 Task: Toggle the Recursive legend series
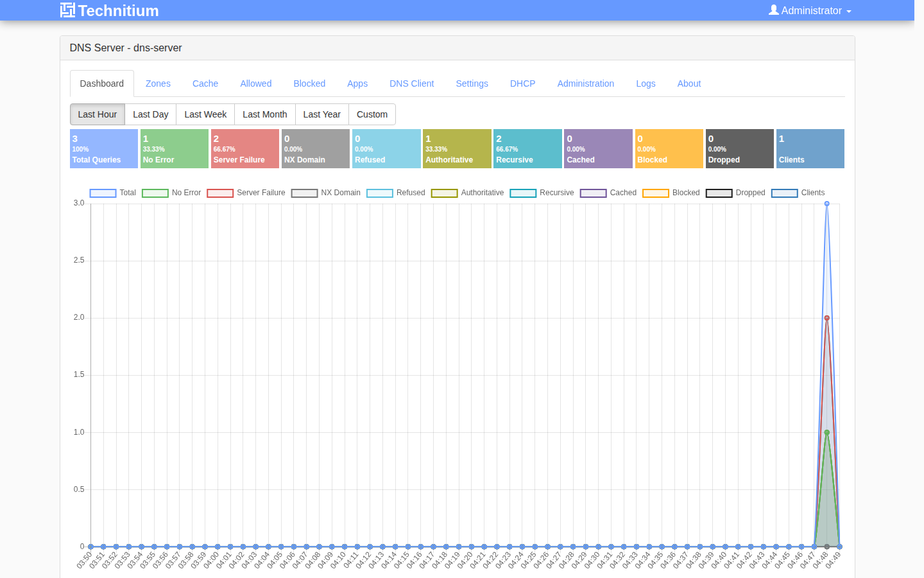point(542,193)
